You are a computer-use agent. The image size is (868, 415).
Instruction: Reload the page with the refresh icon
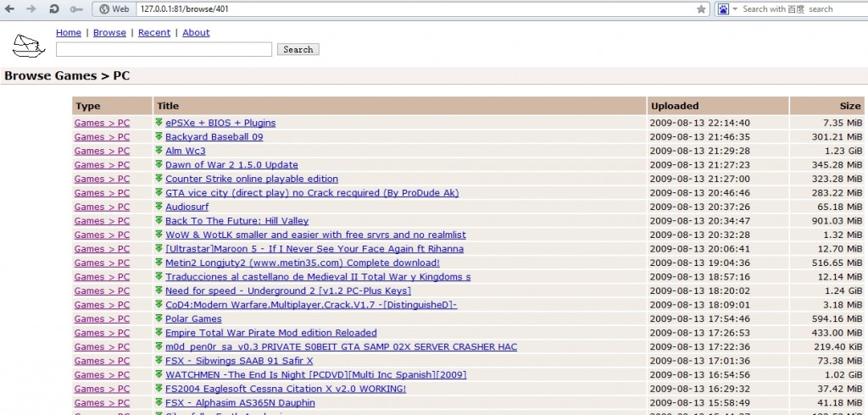click(53, 8)
